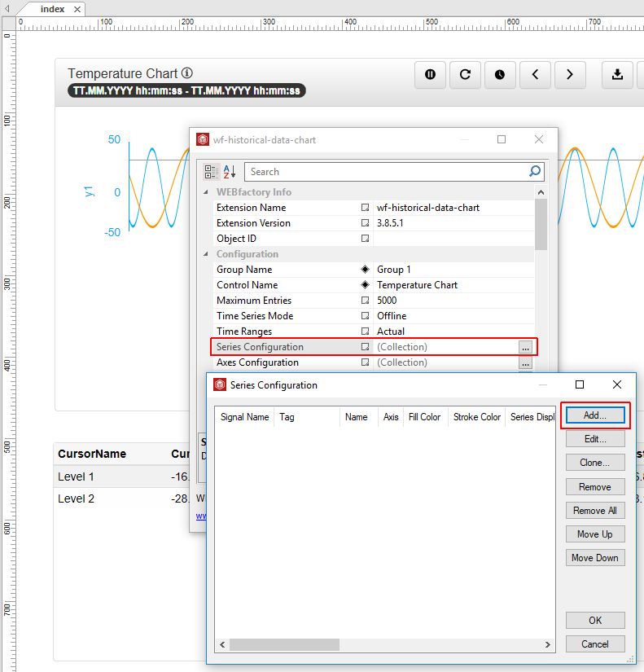Image resolution: width=644 pixels, height=672 pixels.
Task: Add a new series entry
Action: click(595, 415)
